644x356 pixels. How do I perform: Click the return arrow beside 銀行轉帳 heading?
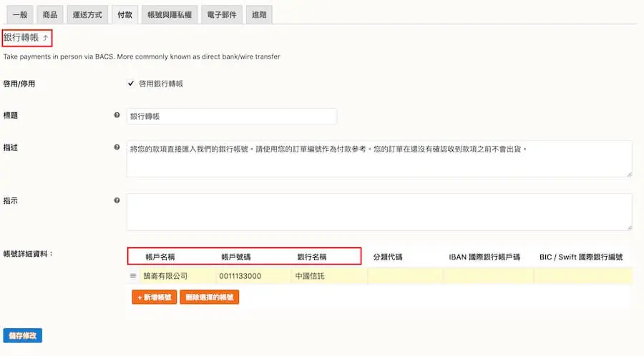[x=46, y=38]
